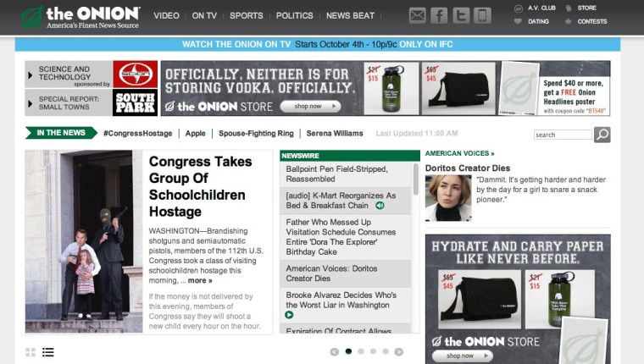The width and height of the screenshot is (644, 364).
Task: Click the search magnifier button
Action: [602, 135]
